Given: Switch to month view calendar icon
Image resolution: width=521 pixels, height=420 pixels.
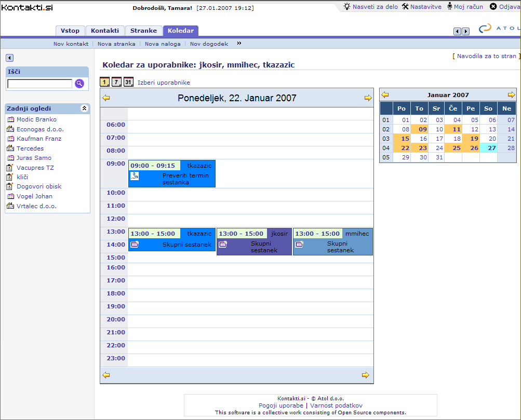Looking at the screenshot, I should (x=128, y=82).
